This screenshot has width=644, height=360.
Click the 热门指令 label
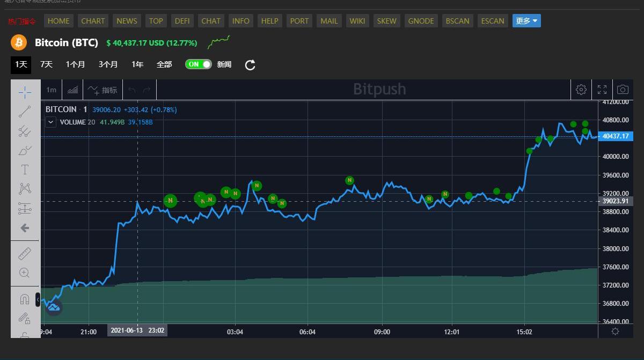click(x=22, y=21)
